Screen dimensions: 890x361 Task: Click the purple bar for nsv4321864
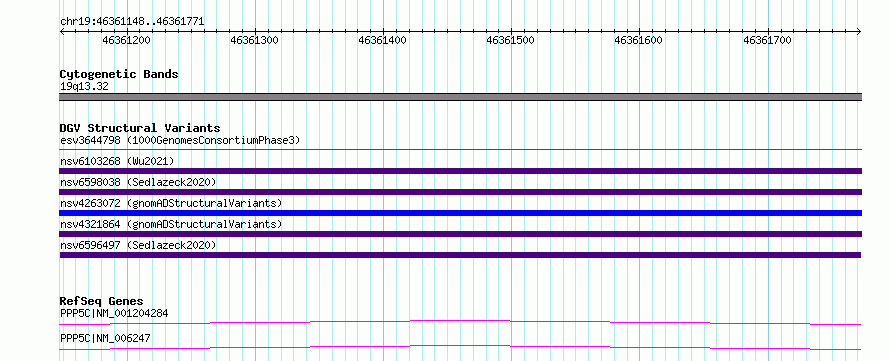461,234
